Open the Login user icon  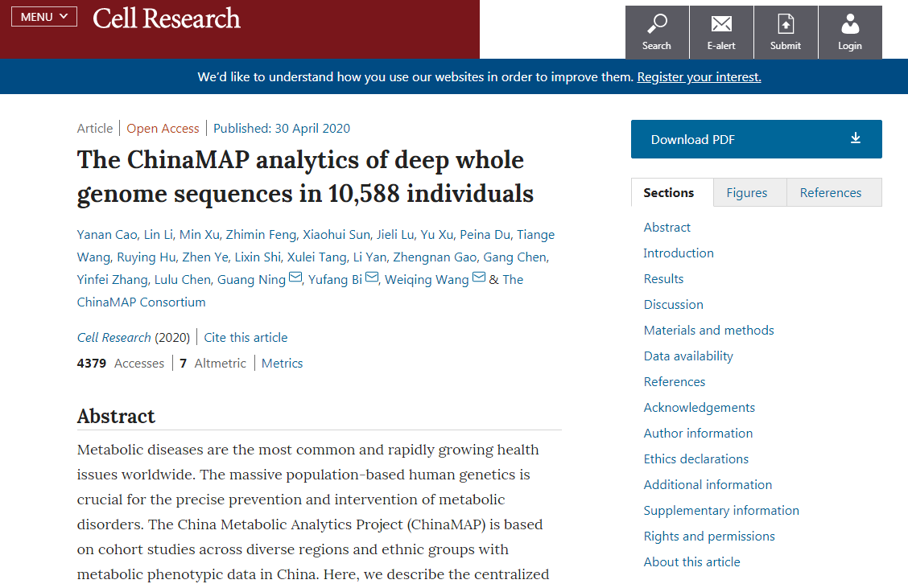(849, 24)
